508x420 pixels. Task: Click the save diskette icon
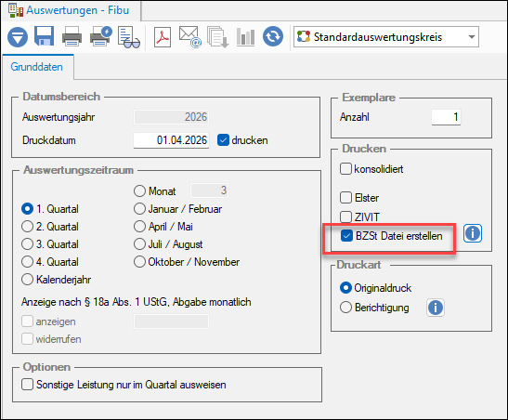pos(44,36)
